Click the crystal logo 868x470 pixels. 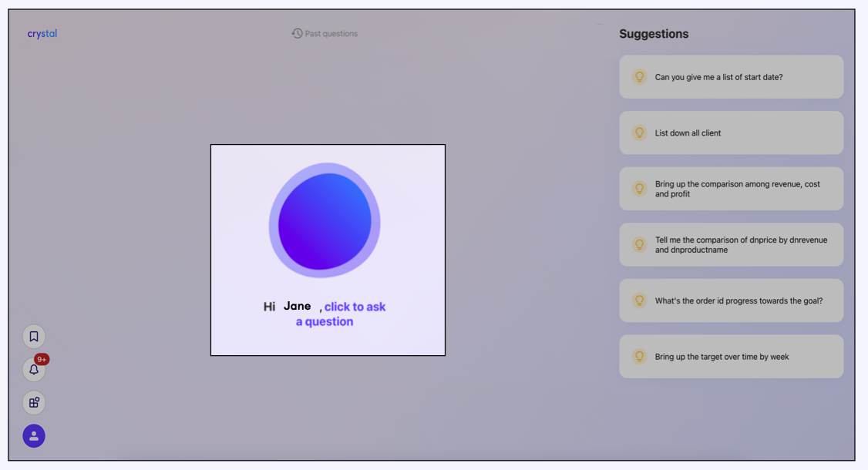click(42, 34)
